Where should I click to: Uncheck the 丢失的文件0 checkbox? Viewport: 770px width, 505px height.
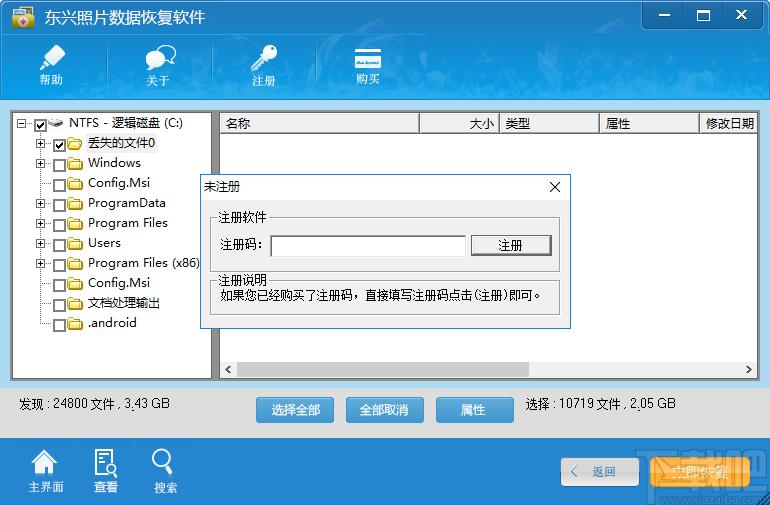coord(59,145)
